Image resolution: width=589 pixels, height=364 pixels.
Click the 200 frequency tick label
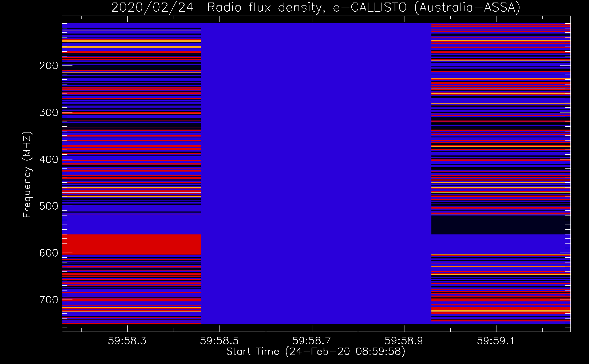pyautogui.click(x=49, y=66)
